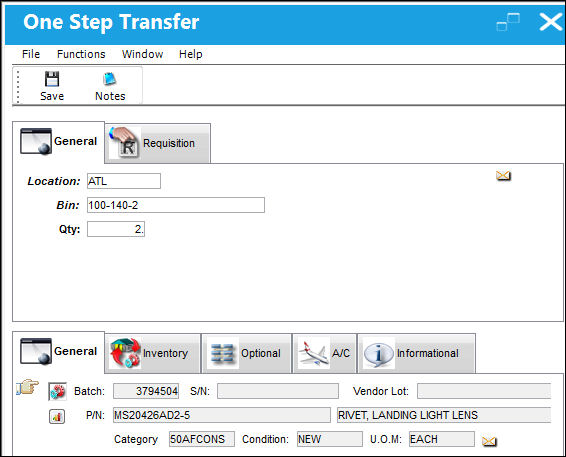Click the toolbar grip handle dots
Image resolution: width=566 pixels, height=457 pixels.
(x=18, y=87)
